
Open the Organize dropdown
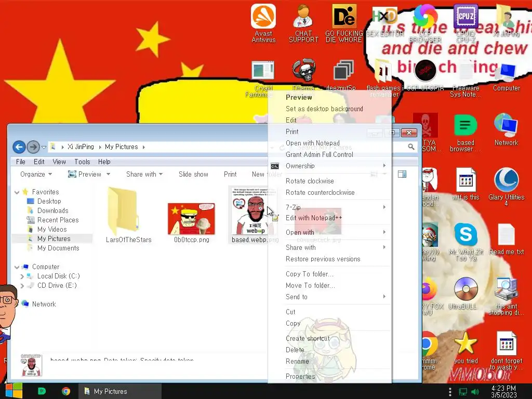[36, 174]
